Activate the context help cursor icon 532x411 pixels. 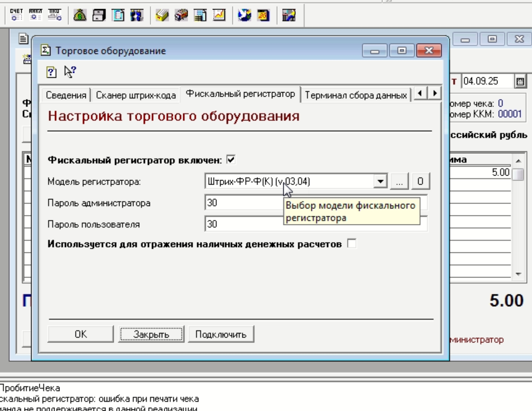(70, 71)
